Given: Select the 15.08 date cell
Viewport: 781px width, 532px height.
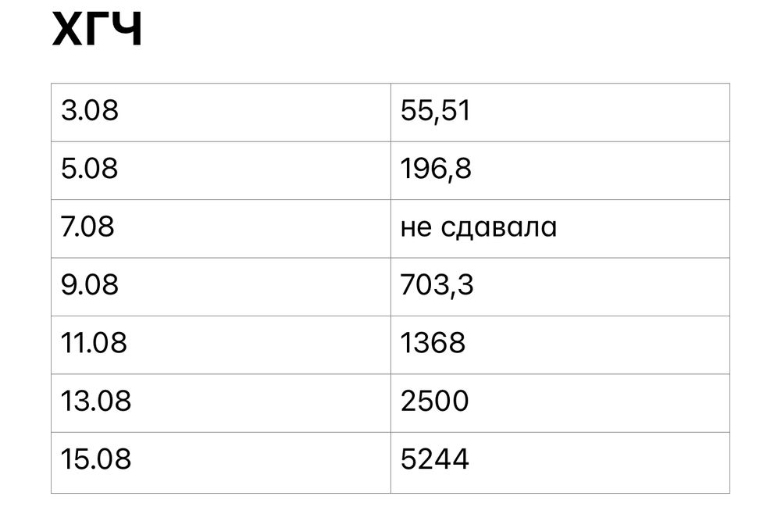Looking at the screenshot, I should (96, 460).
